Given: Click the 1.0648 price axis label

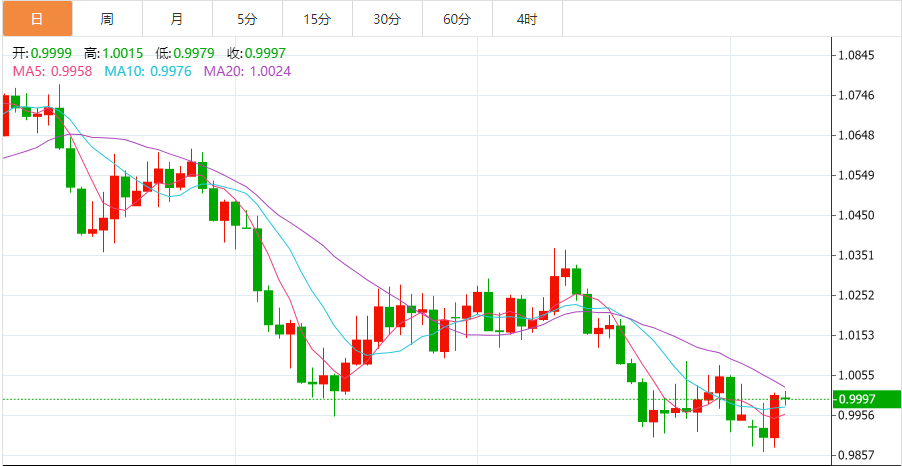Looking at the screenshot, I should pyautogui.click(x=857, y=136).
